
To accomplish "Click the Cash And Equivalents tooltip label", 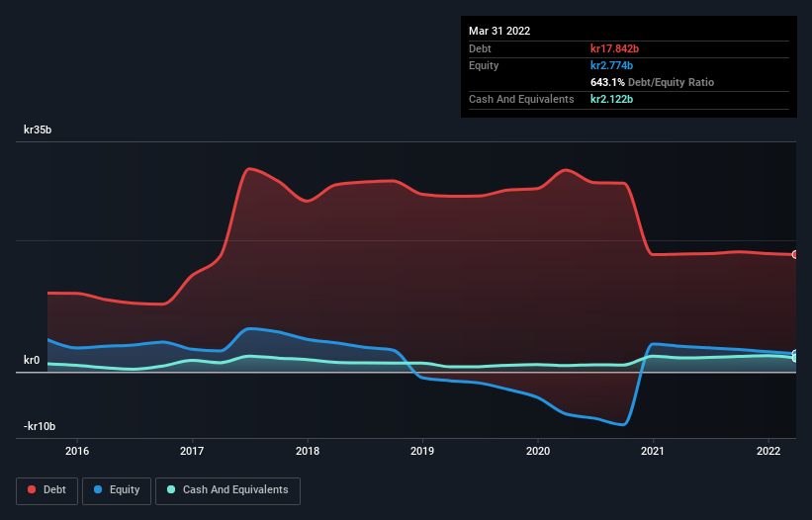I will pos(521,99).
